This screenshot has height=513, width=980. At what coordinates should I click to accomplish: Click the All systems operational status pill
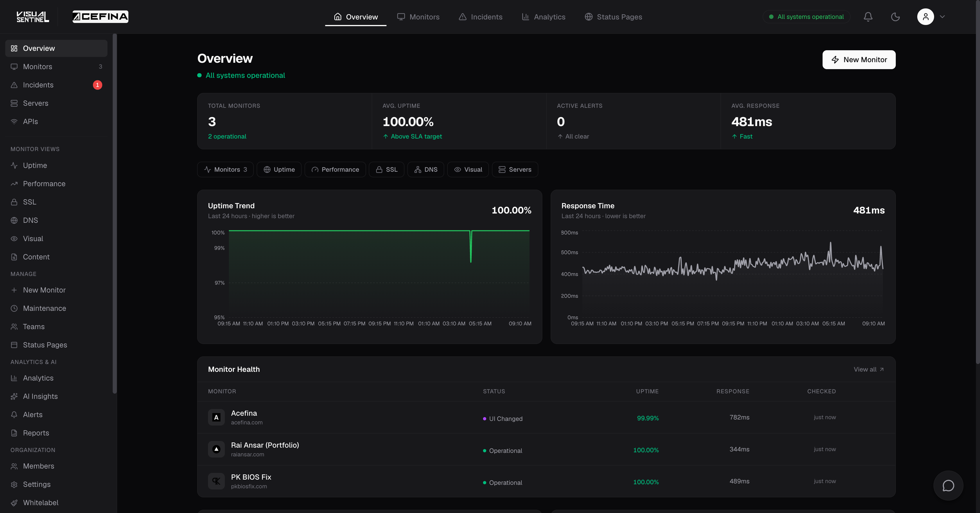point(806,17)
